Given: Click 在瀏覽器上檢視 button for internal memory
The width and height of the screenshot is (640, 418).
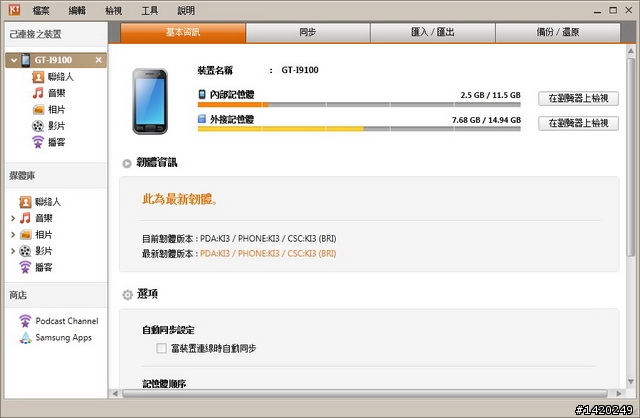Looking at the screenshot, I should point(578,98).
